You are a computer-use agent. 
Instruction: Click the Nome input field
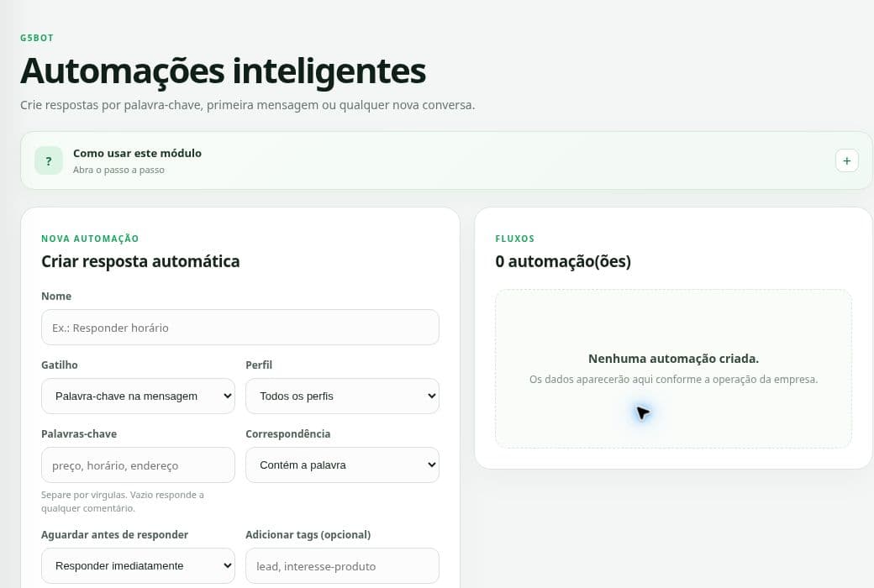[240, 327]
